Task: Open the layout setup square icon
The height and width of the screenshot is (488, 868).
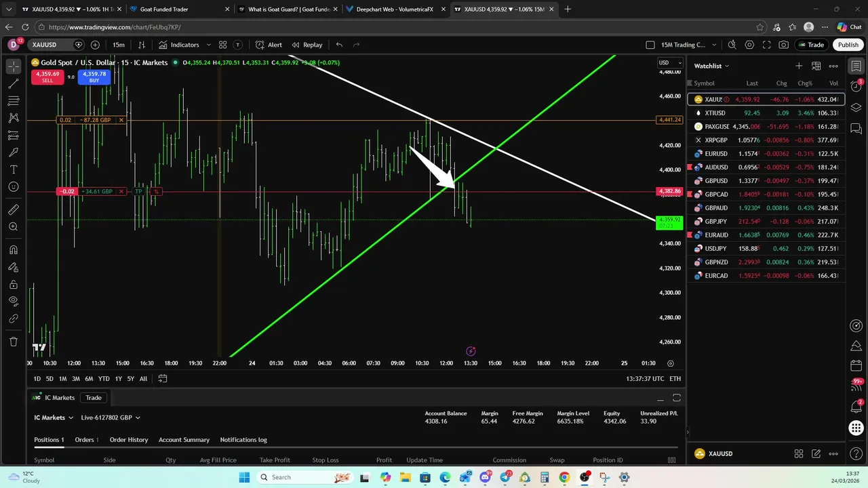Action: (x=650, y=45)
